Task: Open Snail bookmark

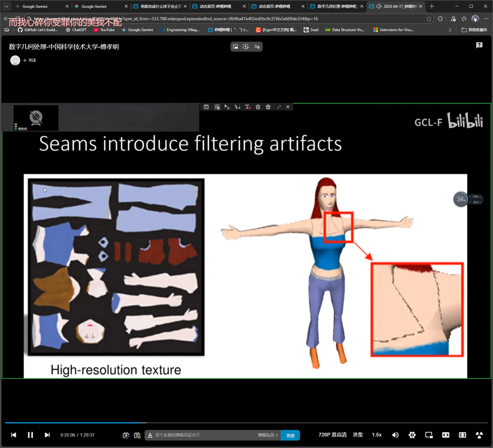Action: pyautogui.click(x=311, y=30)
